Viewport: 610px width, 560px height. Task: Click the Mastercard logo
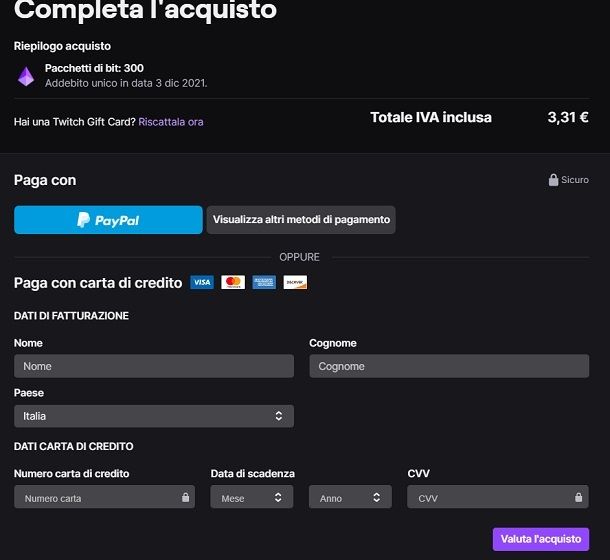click(x=233, y=282)
